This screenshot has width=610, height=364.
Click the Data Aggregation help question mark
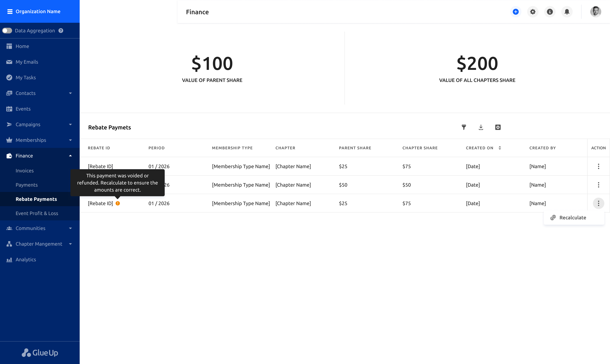coord(61,31)
